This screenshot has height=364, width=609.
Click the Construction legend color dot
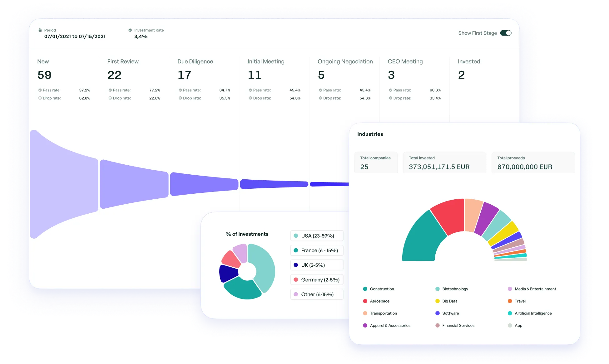pos(365,289)
